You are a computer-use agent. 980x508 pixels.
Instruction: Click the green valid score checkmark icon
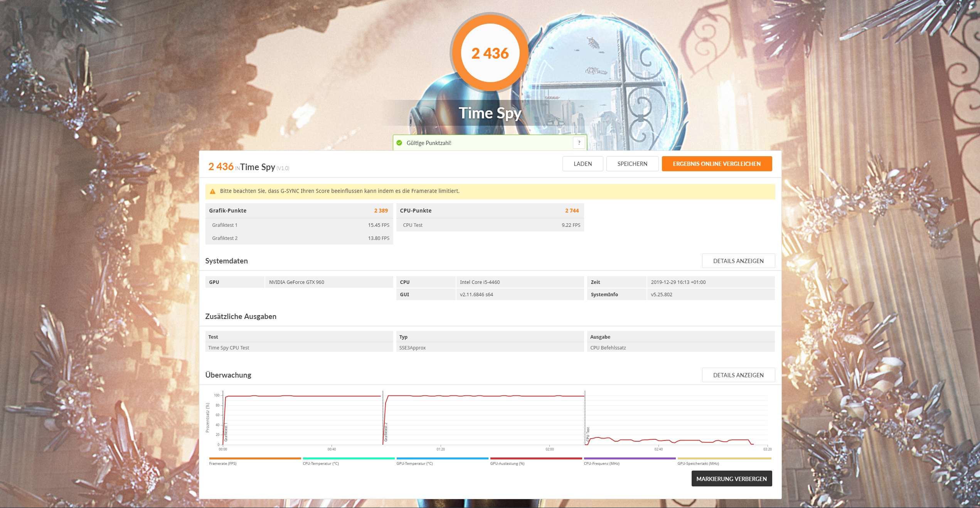[399, 143]
